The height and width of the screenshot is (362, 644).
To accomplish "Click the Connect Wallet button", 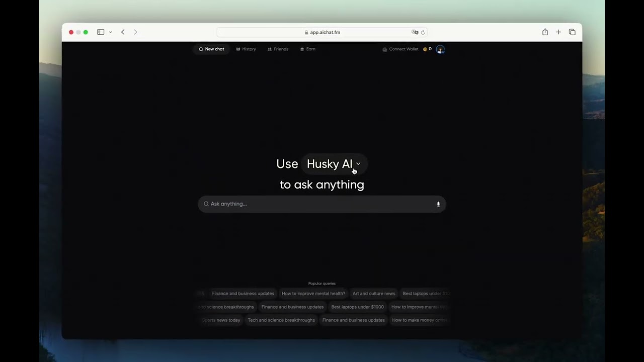I will pos(400,49).
